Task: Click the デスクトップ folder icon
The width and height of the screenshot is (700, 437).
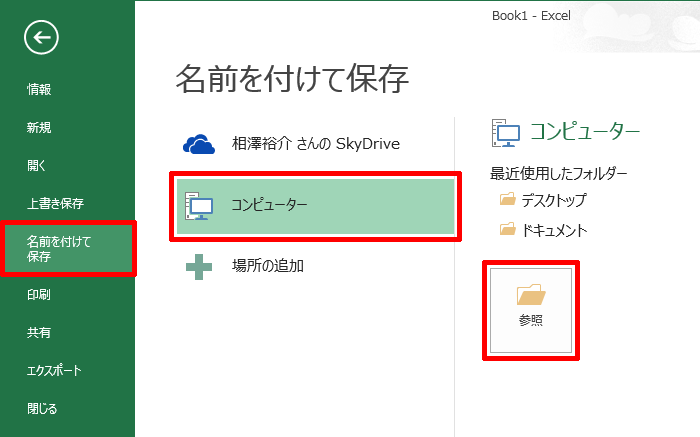Action: (508, 199)
